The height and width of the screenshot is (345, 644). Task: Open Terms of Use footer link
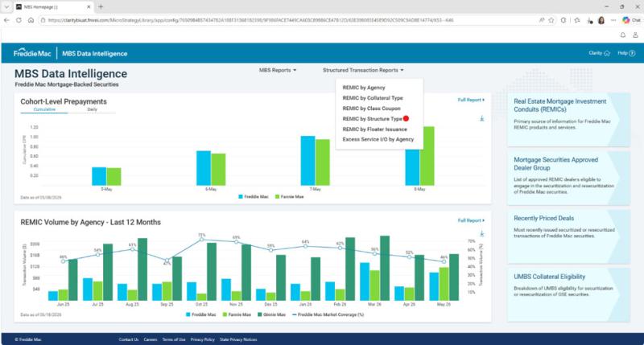pyautogui.click(x=174, y=339)
